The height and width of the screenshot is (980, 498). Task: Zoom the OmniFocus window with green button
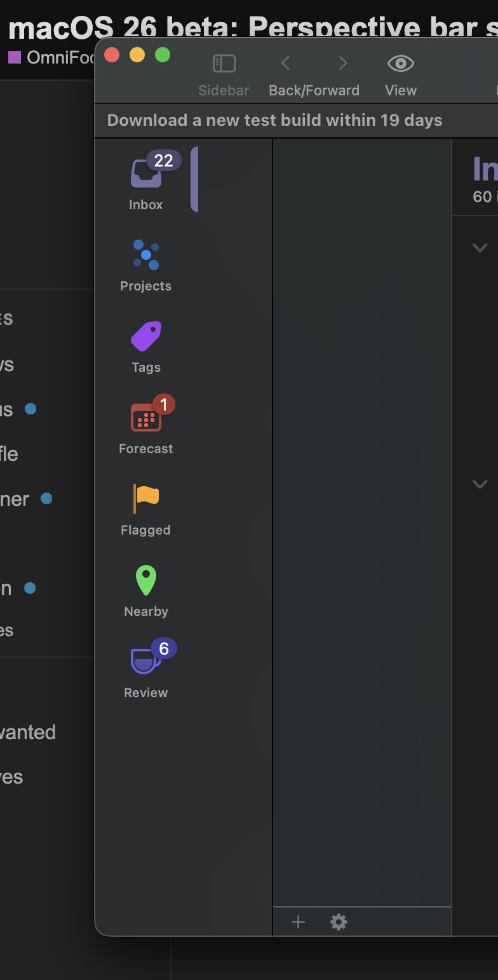(163, 55)
